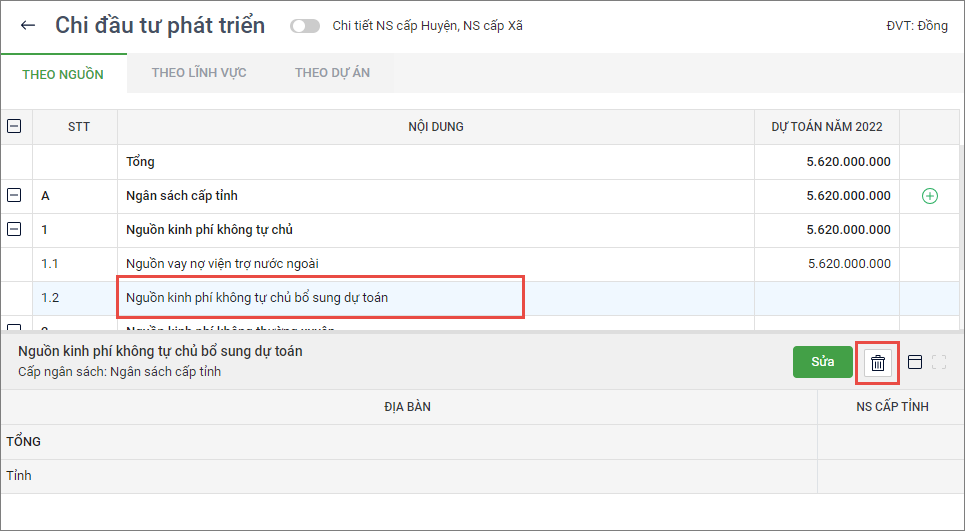Open the Theo nguồn tab
Screen dimensions: 965x531
tap(62, 74)
